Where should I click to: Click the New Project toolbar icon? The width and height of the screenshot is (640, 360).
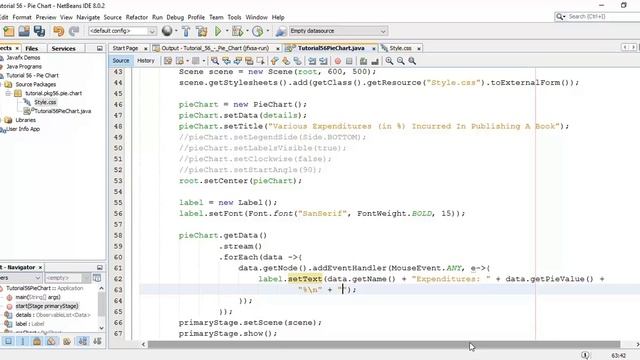point(9,31)
